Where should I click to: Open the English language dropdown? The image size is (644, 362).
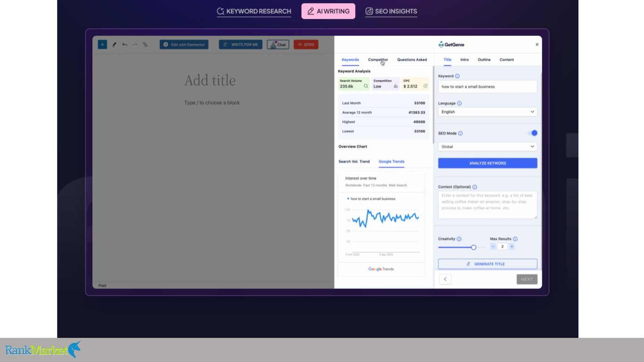[x=487, y=112]
